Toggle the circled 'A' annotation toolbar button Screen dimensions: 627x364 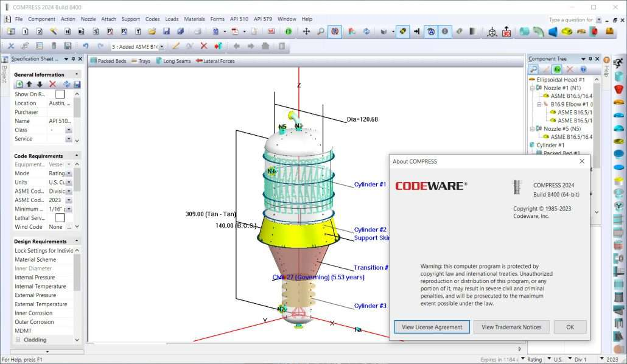click(x=431, y=31)
